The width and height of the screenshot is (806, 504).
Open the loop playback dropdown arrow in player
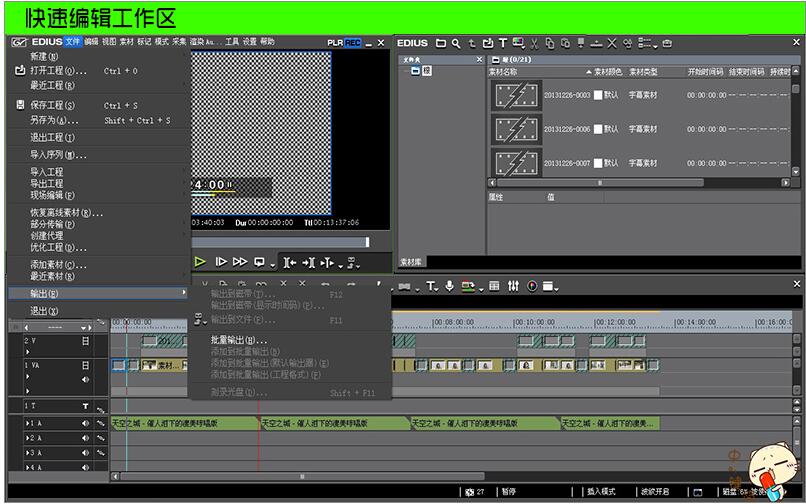coord(272,265)
